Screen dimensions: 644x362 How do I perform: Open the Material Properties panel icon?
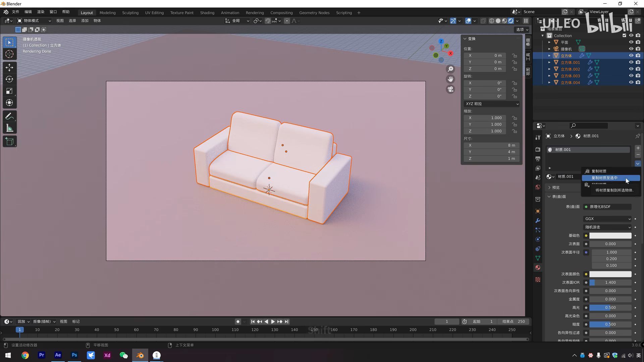coord(538,267)
